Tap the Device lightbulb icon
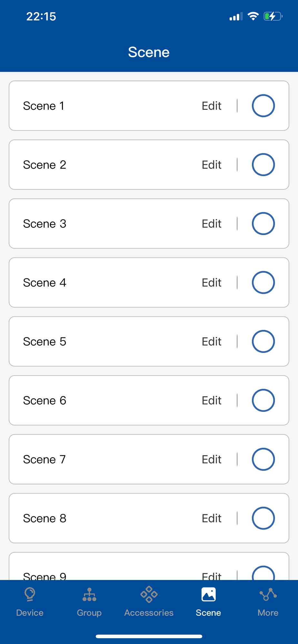Screen dimensions: 298x644 pyautogui.click(x=30, y=594)
